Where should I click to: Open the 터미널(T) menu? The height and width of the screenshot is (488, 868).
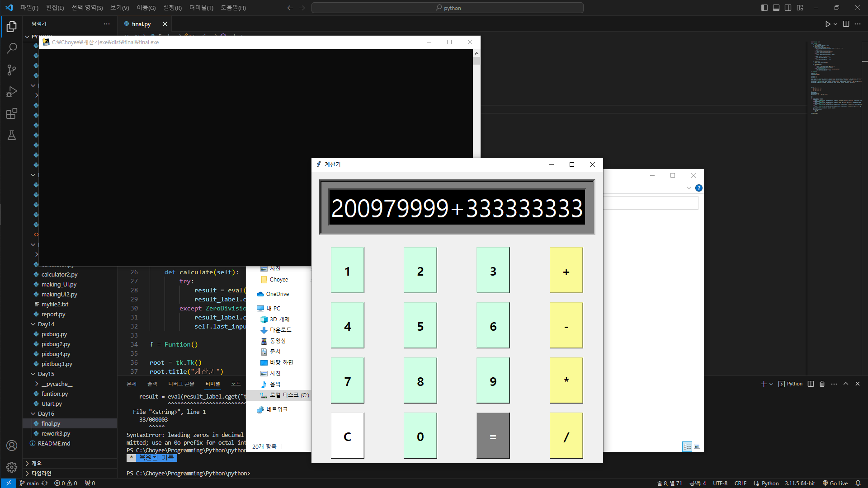click(201, 8)
